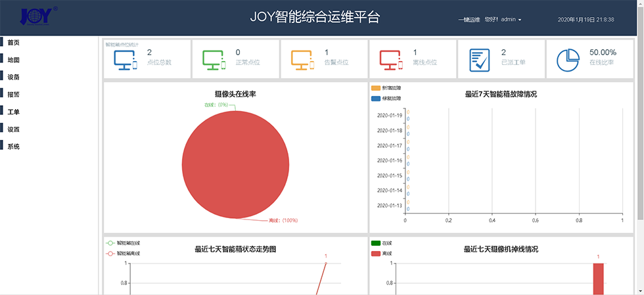
Task: Expand the 设备 (Devices) sidebar menu
Action: click(14, 77)
